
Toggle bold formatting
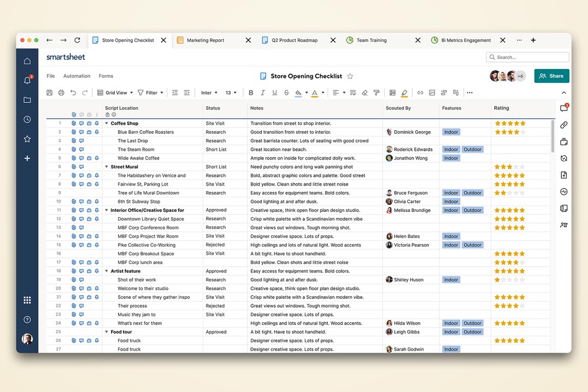click(251, 93)
